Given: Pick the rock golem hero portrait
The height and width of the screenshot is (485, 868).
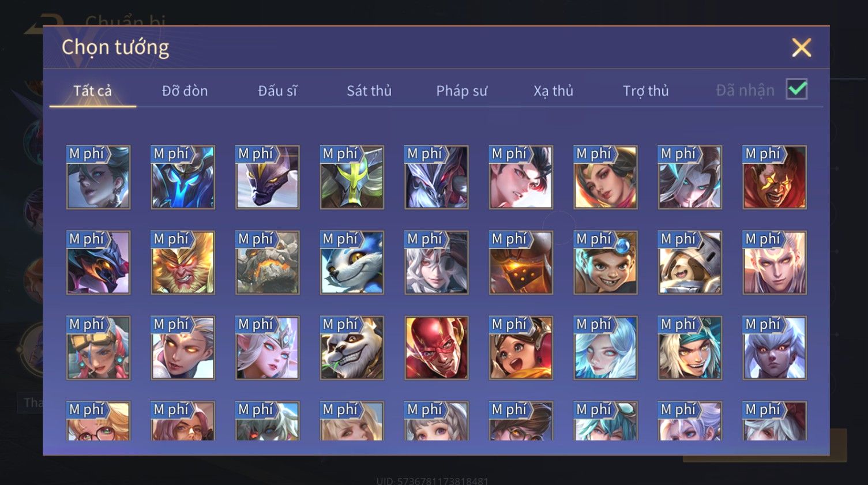Looking at the screenshot, I should [268, 262].
